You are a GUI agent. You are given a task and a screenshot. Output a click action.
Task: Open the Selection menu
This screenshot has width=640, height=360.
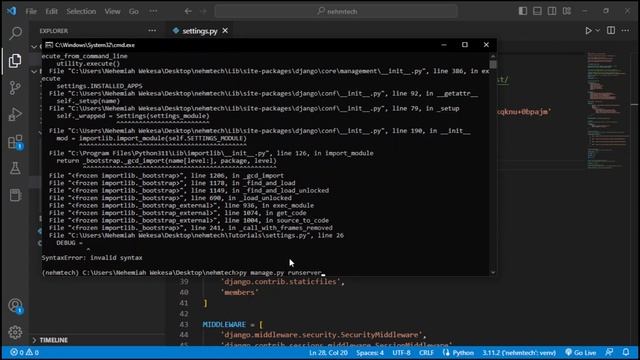point(81,11)
